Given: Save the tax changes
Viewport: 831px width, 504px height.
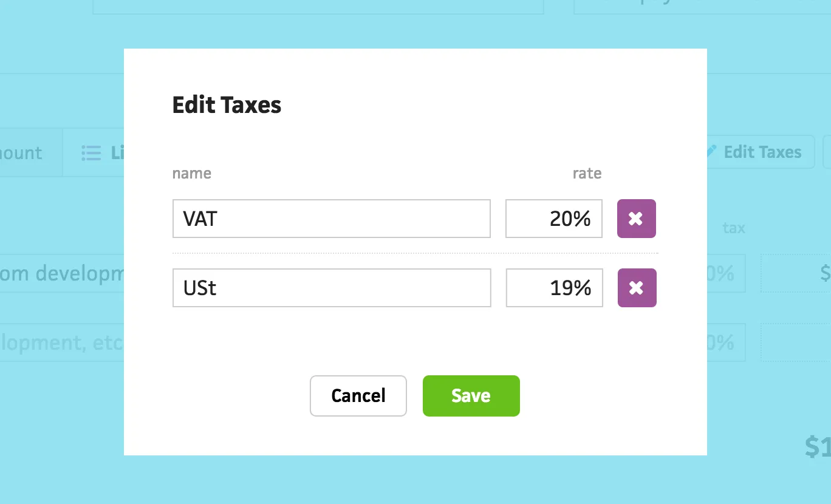Looking at the screenshot, I should click(471, 395).
